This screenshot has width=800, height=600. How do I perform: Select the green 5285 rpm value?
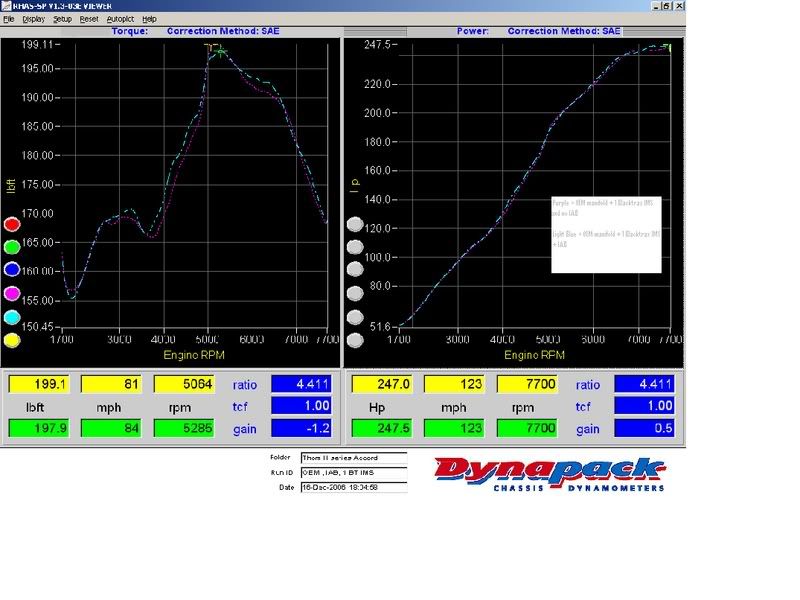point(184,428)
